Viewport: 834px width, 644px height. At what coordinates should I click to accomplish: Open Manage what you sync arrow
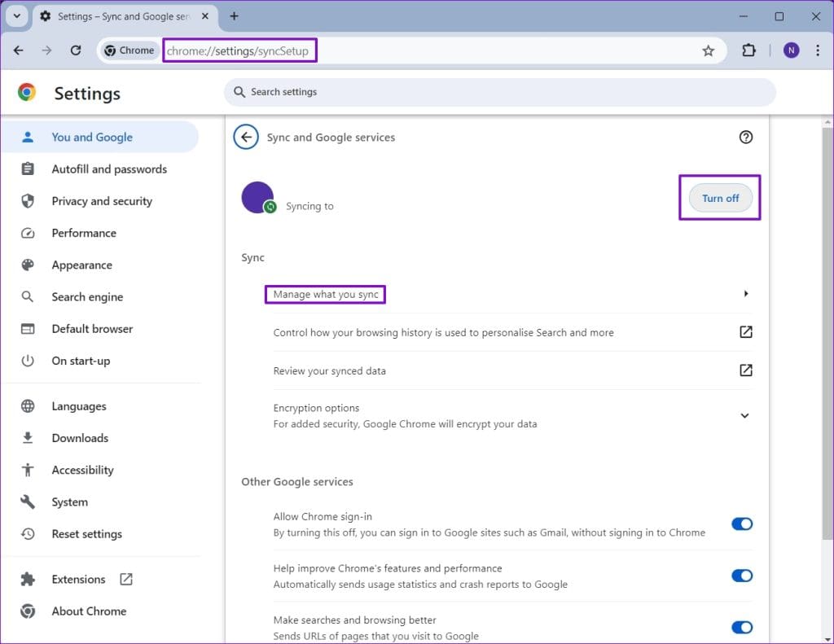pos(745,294)
